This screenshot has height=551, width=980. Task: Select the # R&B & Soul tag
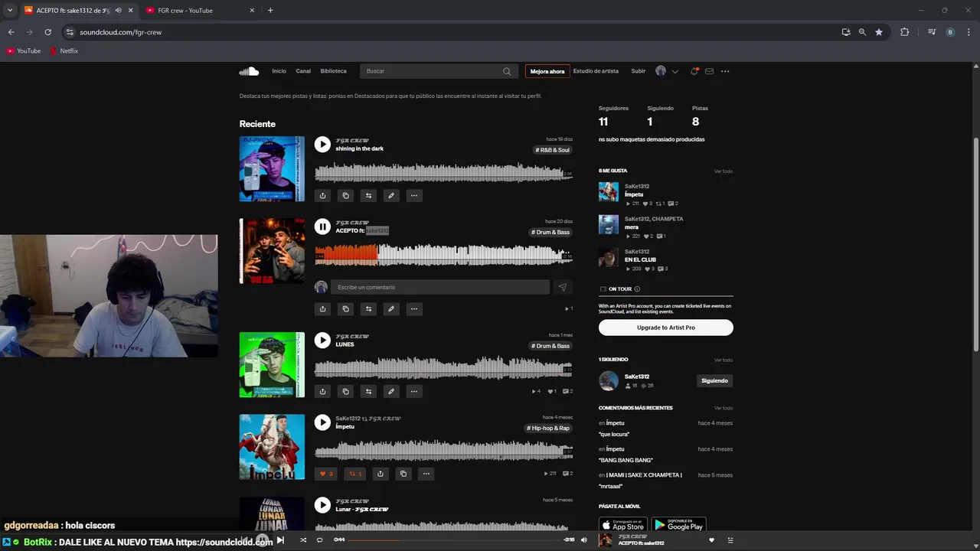coord(553,150)
